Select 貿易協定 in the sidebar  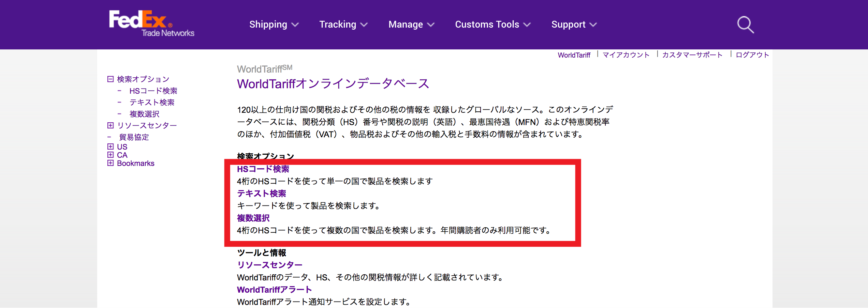click(x=134, y=137)
